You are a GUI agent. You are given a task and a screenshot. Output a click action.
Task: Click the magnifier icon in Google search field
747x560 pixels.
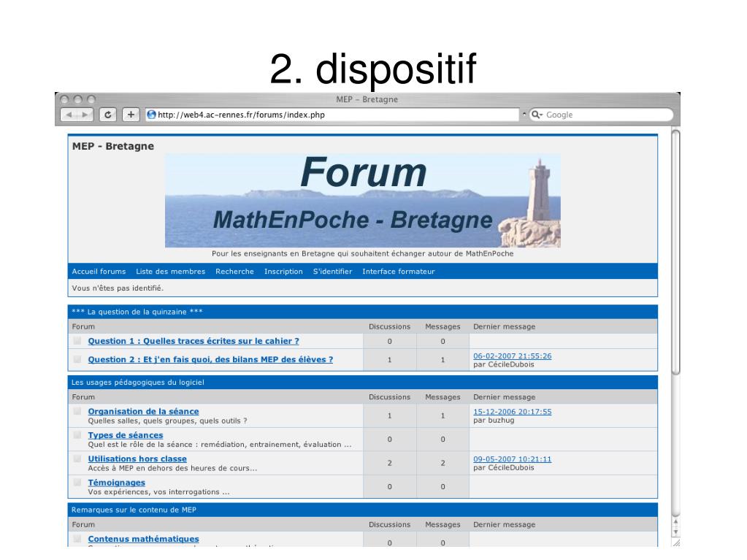(537, 115)
